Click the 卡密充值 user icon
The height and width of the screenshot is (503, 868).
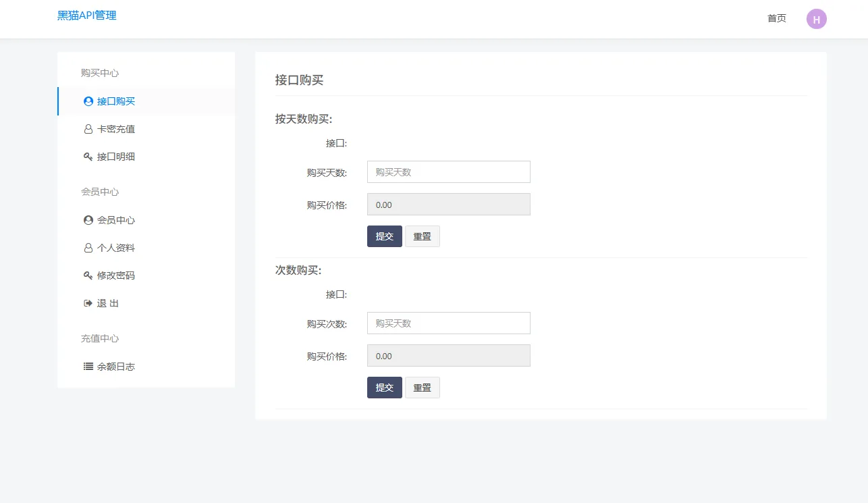(88, 128)
